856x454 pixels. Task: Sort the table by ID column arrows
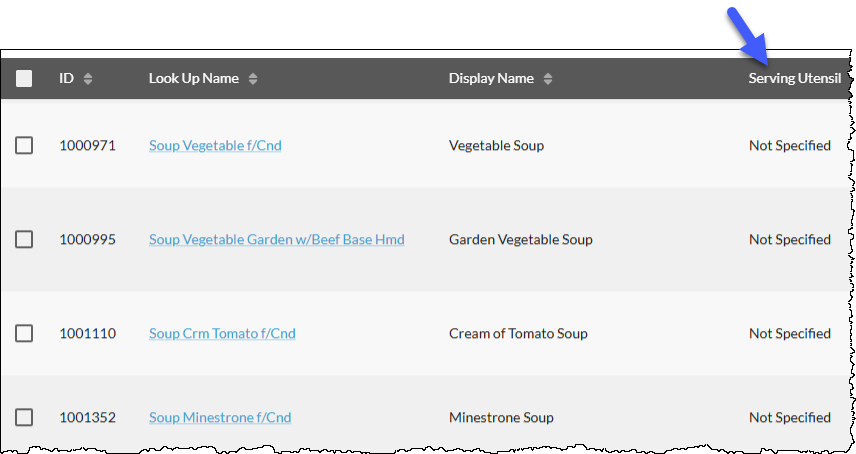pos(88,79)
